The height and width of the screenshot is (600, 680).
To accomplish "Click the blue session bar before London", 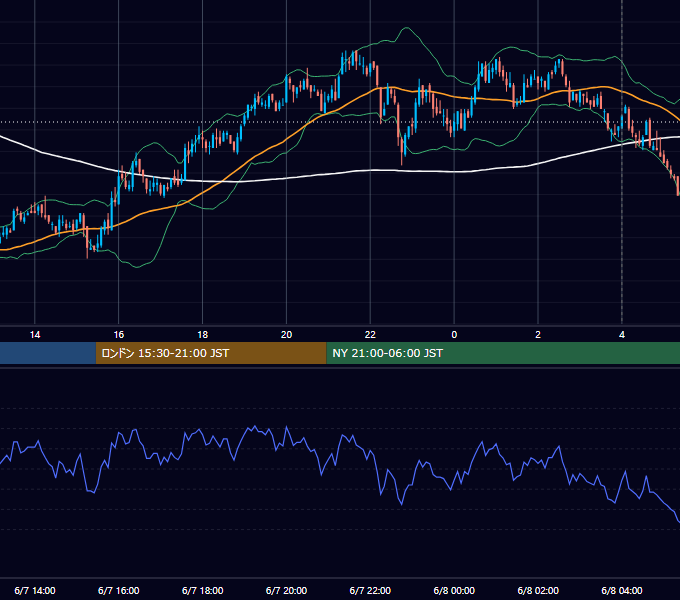I will (x=48, y=353).
